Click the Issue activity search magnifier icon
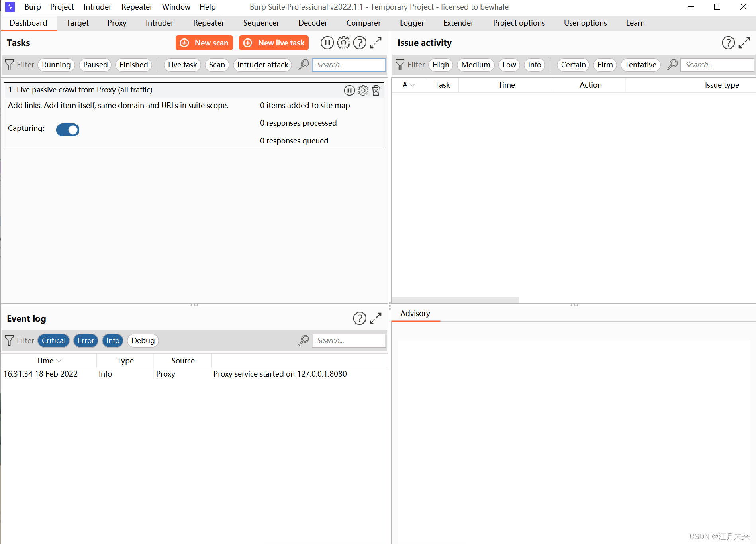This screenshot has width=756, height=544. coord(672,65)
